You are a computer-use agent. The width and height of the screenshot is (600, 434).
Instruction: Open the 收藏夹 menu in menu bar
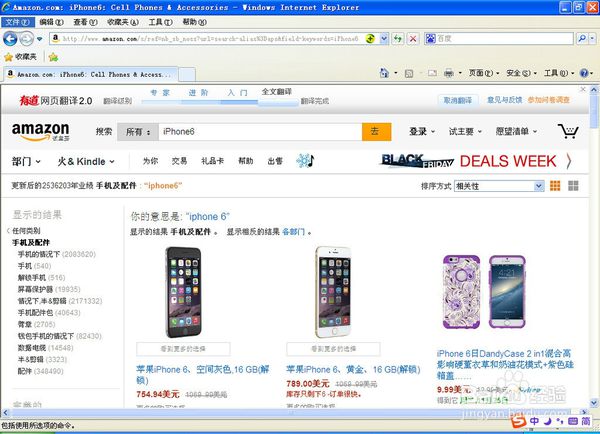(x=122, y=22)
